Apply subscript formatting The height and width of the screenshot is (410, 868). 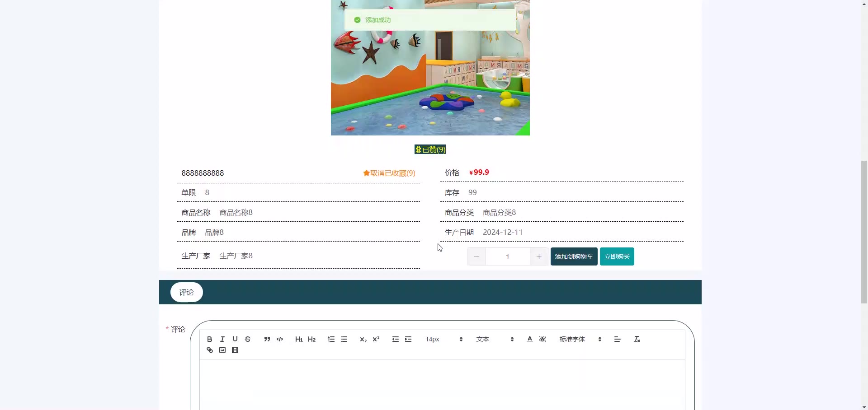(x=363, y=339)
